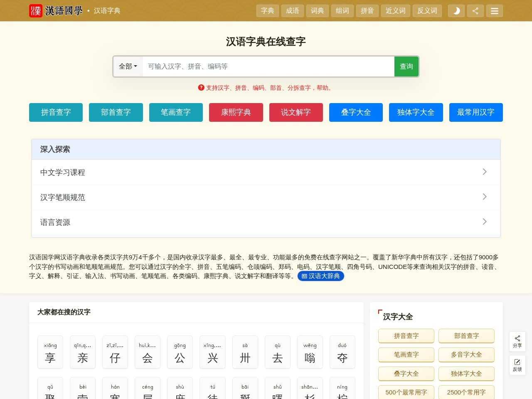Click the 笔画查字 teal button
This screenshot has width=532, height=399.
[x=176, y=112]
